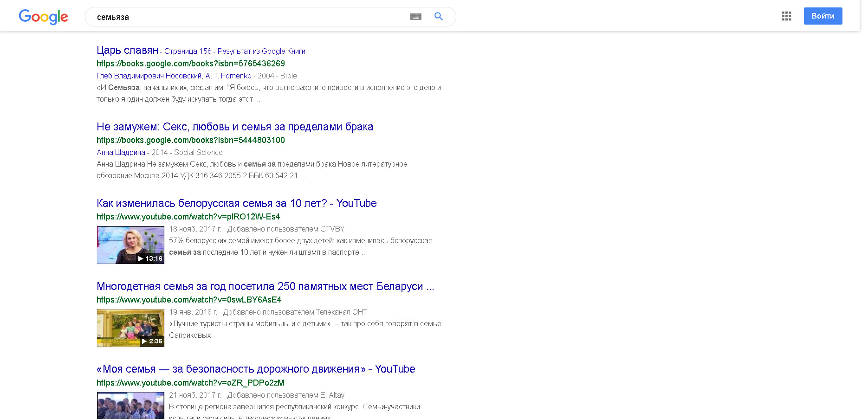Click snippet В столице региона завершился
Screen dimensions: 868x419
tap(294, 412)
